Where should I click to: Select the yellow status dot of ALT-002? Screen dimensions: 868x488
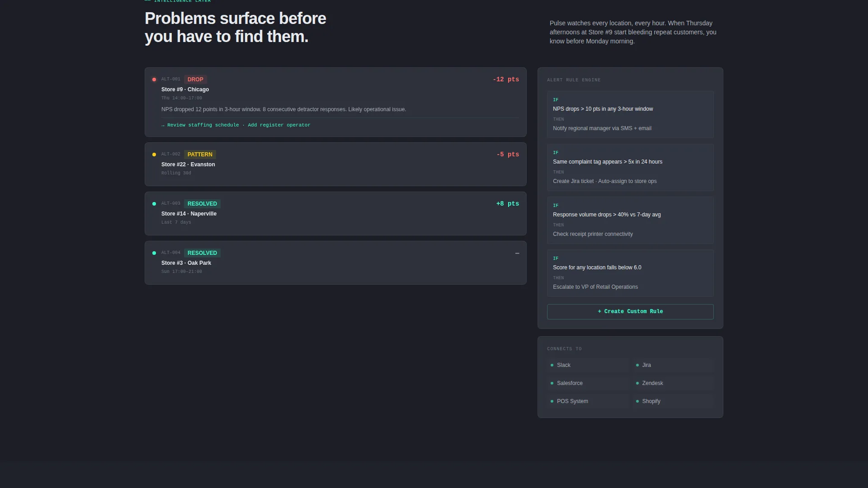(154, 155)
